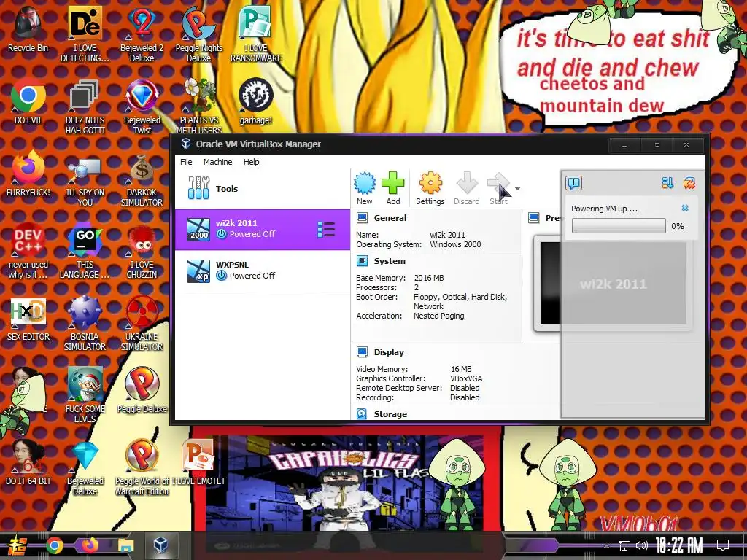Click the sort notifications icon
Screen dimensions: 747x560
coord(667,183)
